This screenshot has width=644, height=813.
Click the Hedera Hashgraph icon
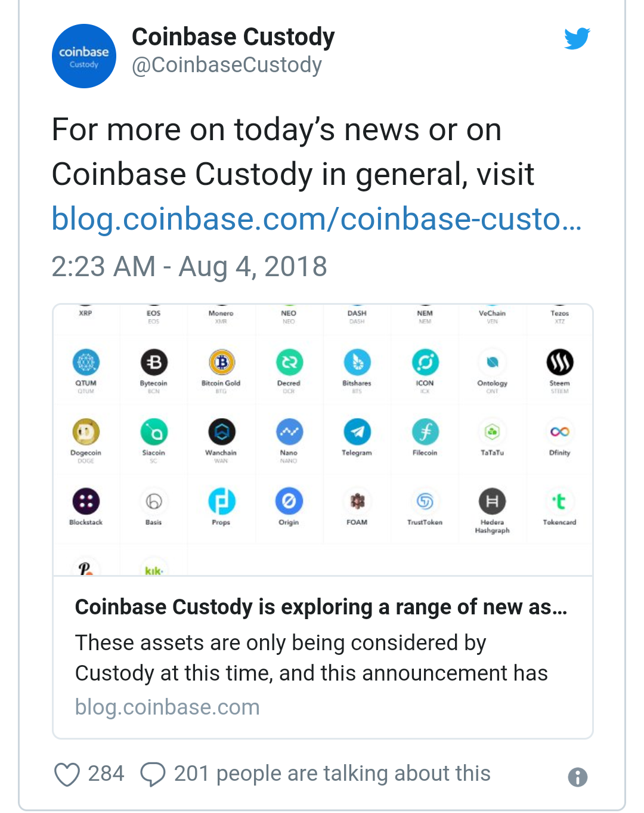[492, 502]
